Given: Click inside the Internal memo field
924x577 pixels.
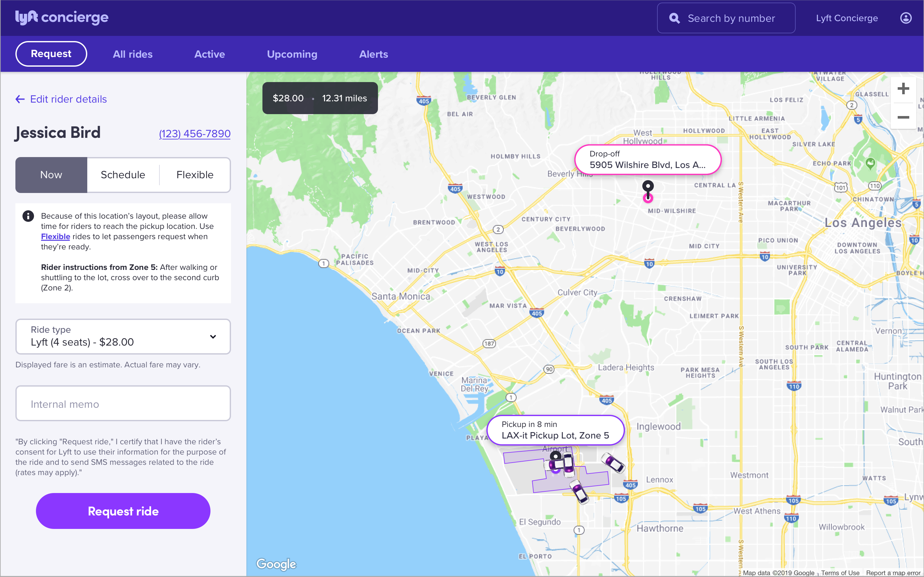Looking at the screenshot, I should 123,403.
